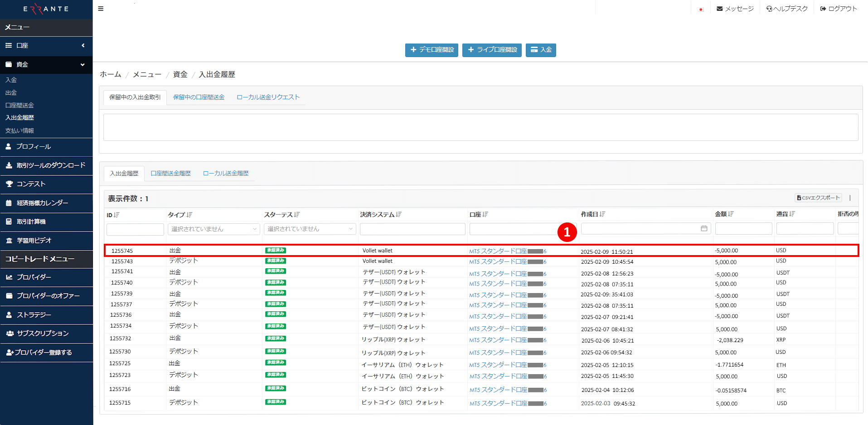Click the ライブ口座開設 button
Viewport: 868px width, 425px height.
pyautogui.click(x=491, y=50)
